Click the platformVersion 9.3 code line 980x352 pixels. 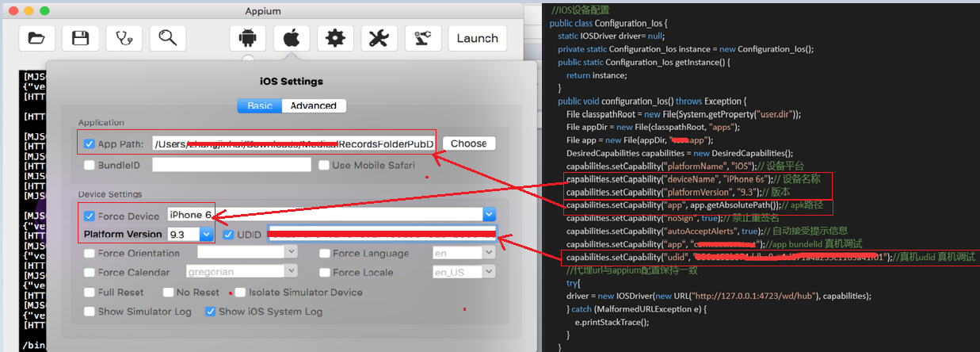click(x=678, y=192)
